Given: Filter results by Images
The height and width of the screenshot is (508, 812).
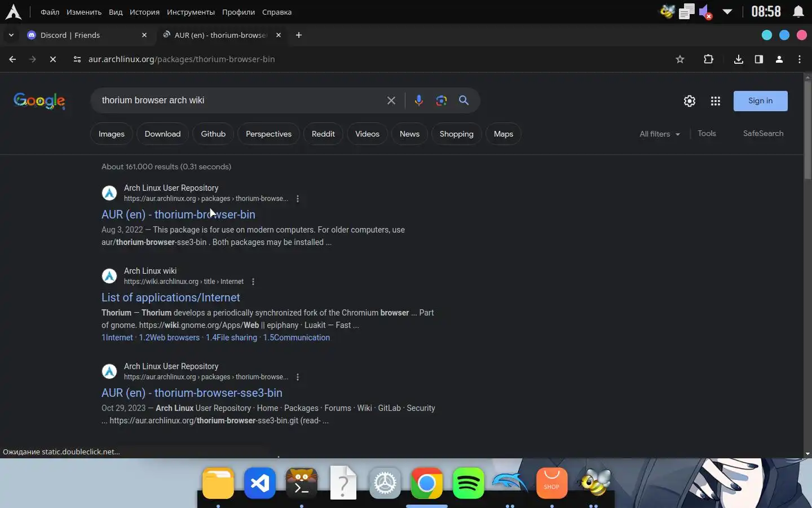Looking at the screenshot, I should [x=112, y=134].
